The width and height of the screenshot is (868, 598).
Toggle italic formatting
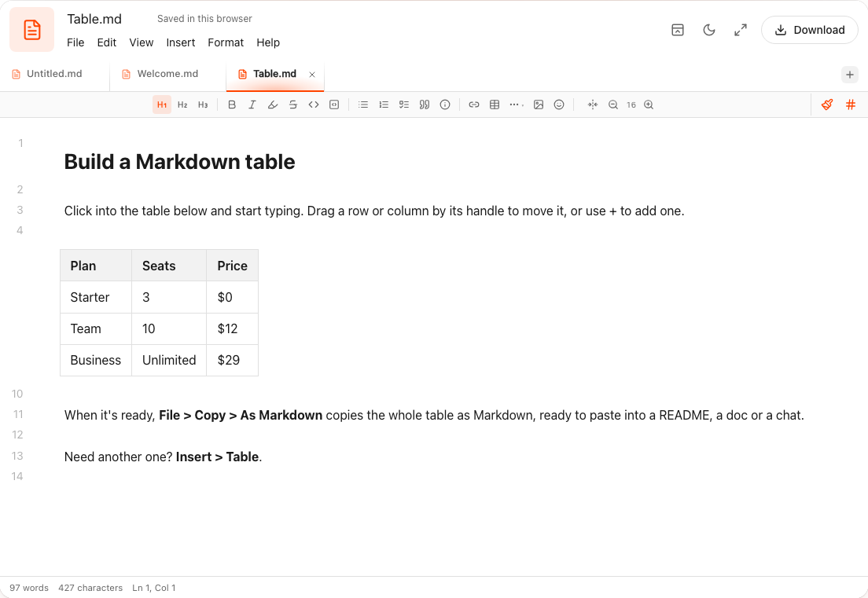tap(252, 105)
